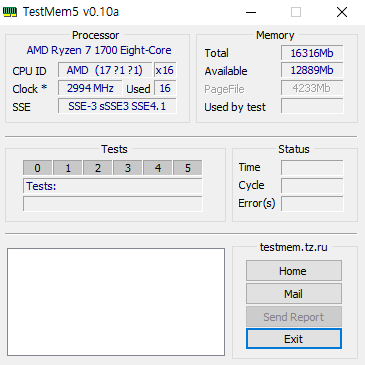365x365 pixels.
Task: Click the x16 thread count field
Action: coord(165,70)
